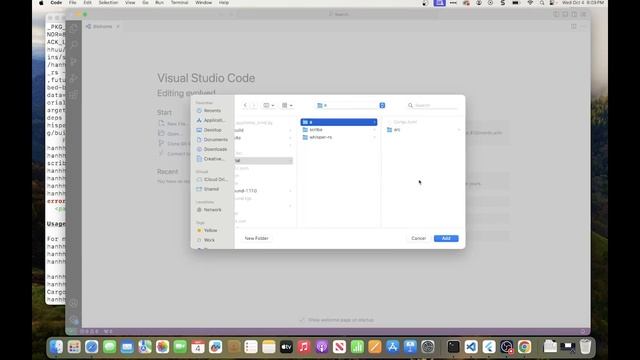This screenshot has height=360, width=640.
Task: Open Spotlight search in the menu bar
Action: (542, 3)
